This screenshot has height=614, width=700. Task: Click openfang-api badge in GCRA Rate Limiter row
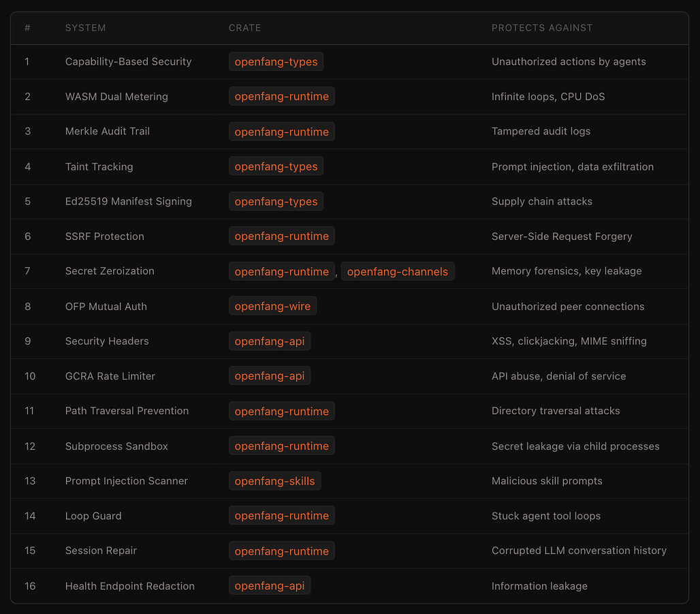point(270,376)
